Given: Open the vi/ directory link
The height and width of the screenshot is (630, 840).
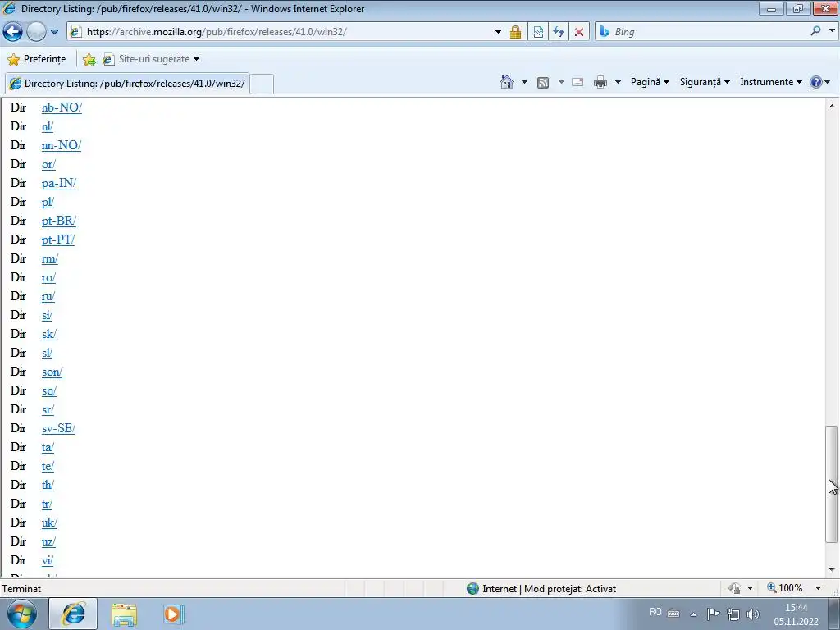Looking at the screenshot, I should pos(47,560).
